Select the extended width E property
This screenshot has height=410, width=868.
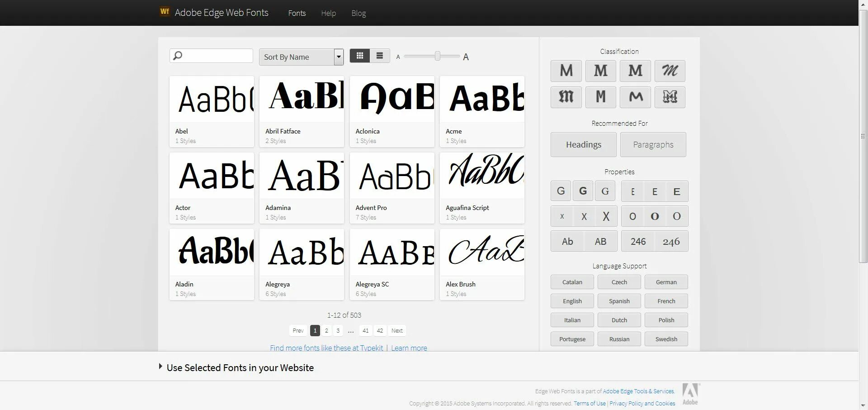(677, 191)
